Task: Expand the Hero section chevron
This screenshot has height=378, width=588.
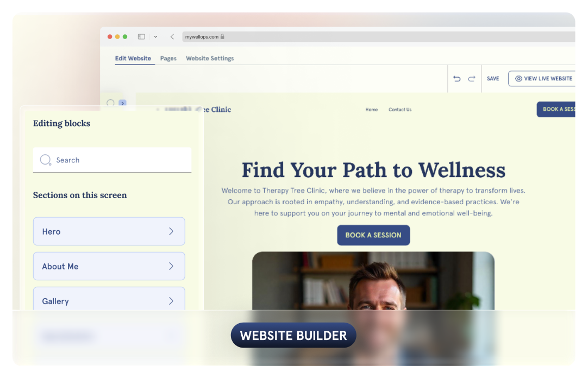Action: (x=171, y=231)
